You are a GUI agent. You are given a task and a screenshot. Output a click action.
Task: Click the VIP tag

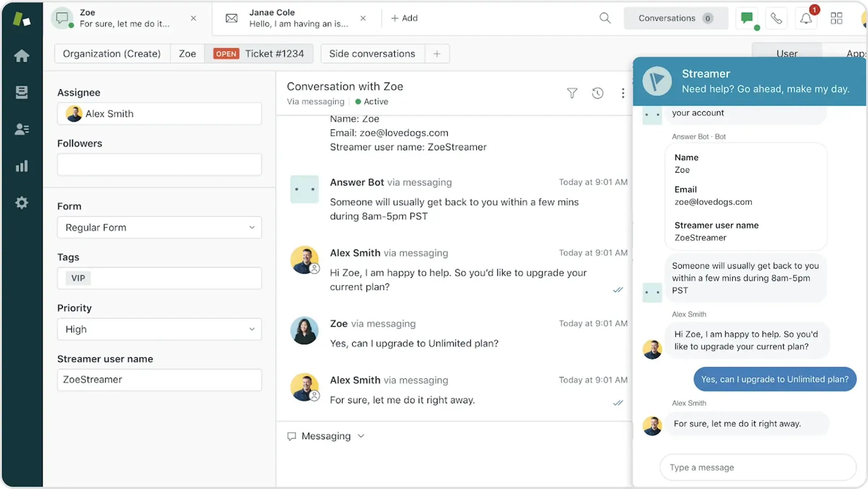click(x=78, y=278)
